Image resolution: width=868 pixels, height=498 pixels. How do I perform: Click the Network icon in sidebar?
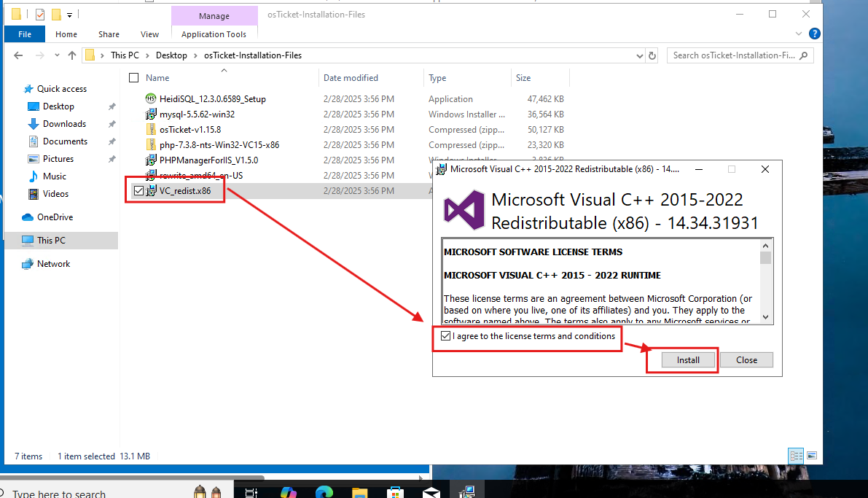pos(28,264)
